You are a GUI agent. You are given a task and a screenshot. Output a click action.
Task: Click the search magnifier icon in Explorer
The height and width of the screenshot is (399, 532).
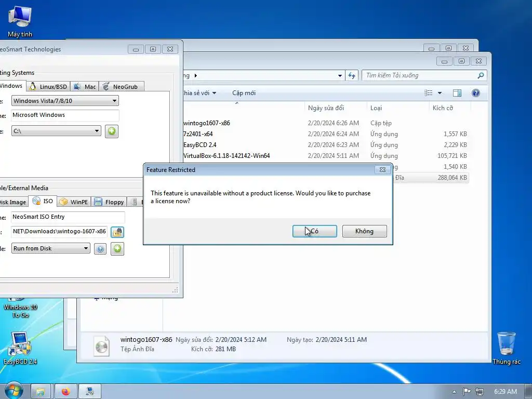pos(481,75)
